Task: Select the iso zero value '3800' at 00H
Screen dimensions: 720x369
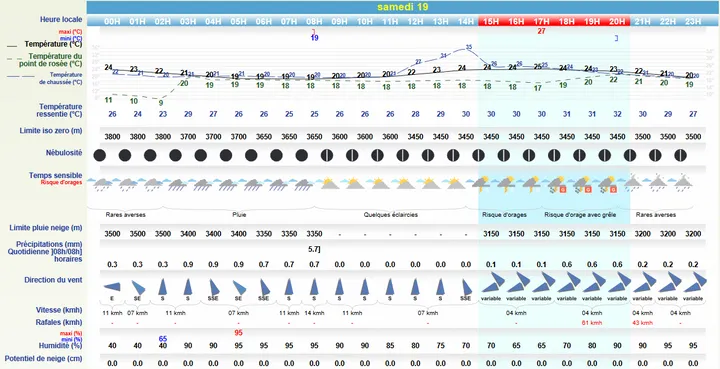Action: (112, 136)
